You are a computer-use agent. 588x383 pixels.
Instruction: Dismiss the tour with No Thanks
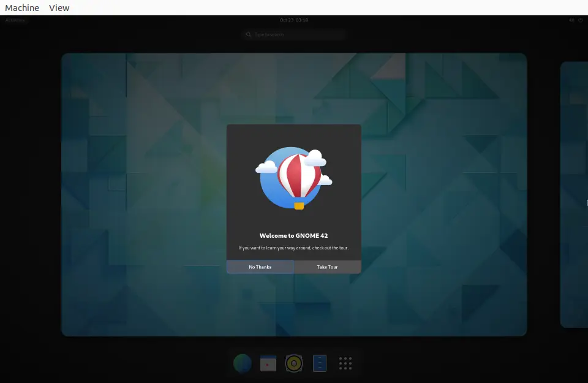[x=260, y=267]
